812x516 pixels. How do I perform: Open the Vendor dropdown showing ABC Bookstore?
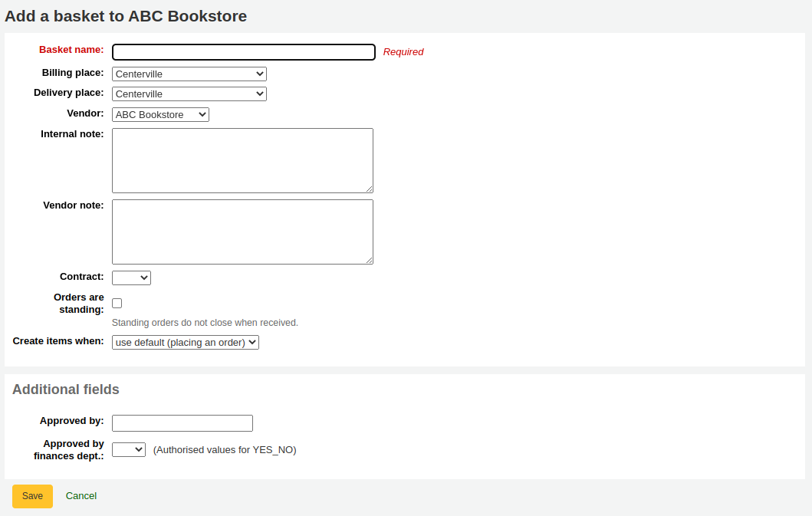(160, 113)
